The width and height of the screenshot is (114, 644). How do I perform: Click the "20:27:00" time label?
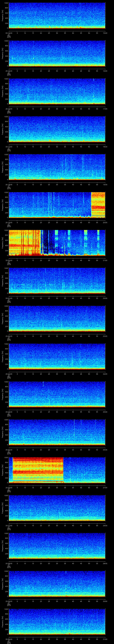(9, 525)
